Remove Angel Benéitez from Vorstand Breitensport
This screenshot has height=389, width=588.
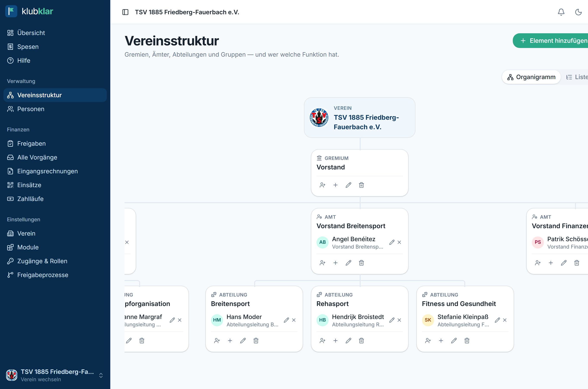[399, 242]
